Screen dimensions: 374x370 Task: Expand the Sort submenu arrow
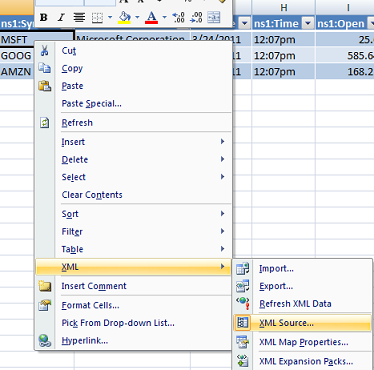point(223,214)
